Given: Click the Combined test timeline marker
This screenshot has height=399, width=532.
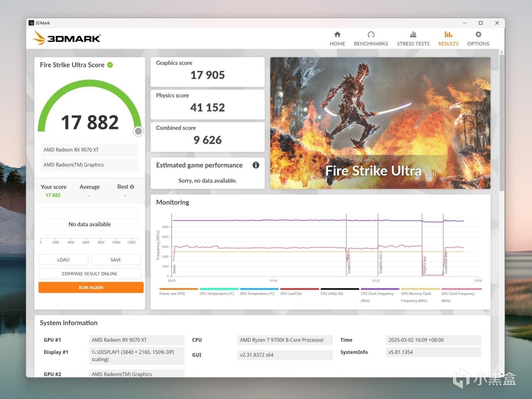Looking at the screenshot, I should tap(446, 263).
